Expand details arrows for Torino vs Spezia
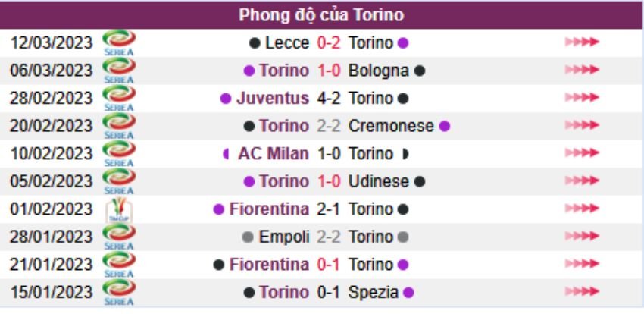This screenshot has height=314, width=644. point(582,293)
